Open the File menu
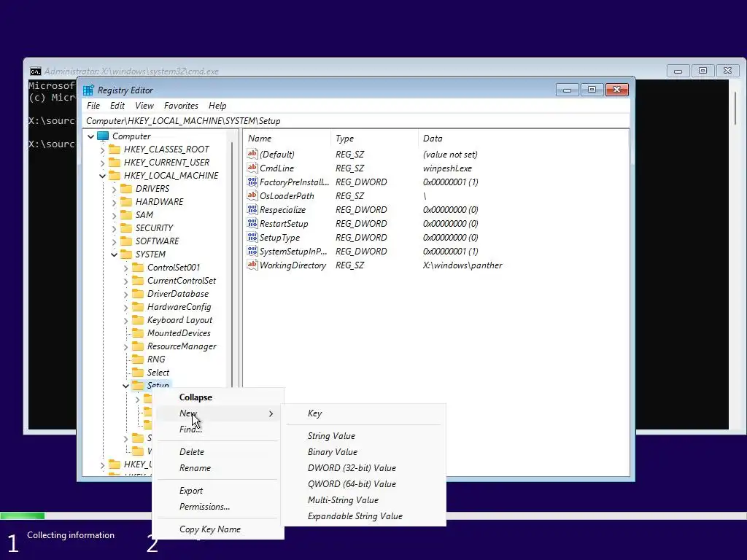The height and width of the screenshot is (560, 747). tap(93, 106)
